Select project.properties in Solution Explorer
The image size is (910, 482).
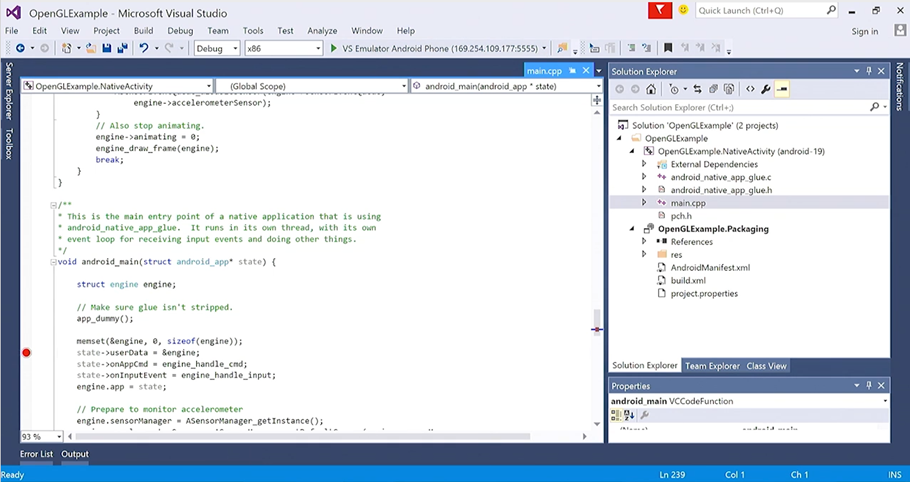coord(704,293)
